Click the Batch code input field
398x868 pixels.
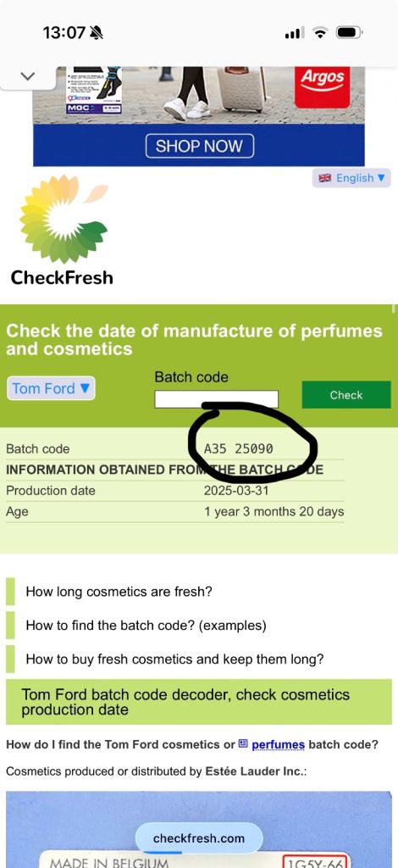(x=216, y=399)
